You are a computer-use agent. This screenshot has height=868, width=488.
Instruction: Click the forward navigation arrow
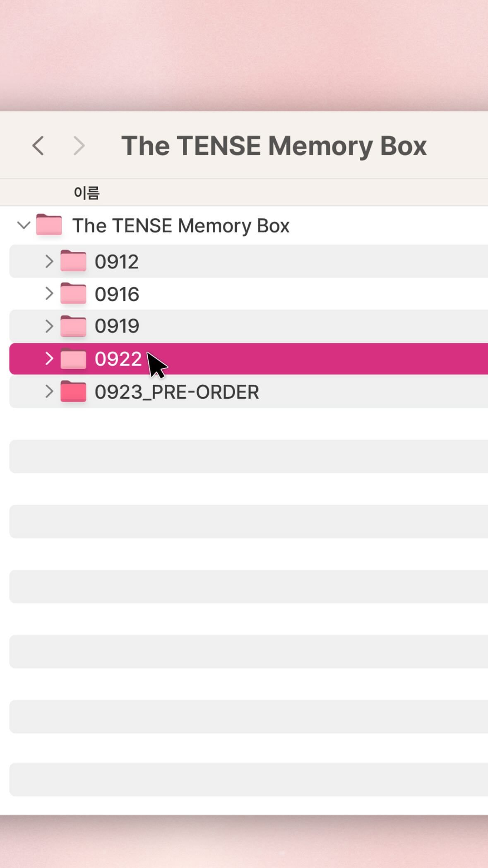(79, 146)
